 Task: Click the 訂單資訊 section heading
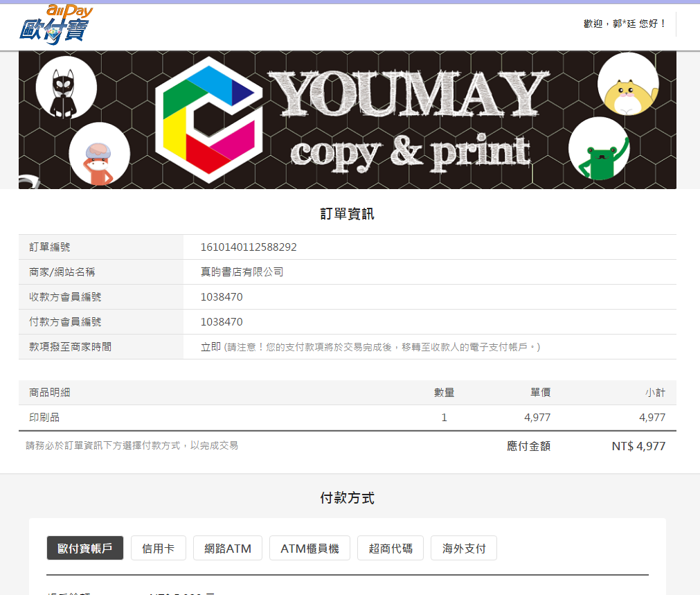(347, 214)
